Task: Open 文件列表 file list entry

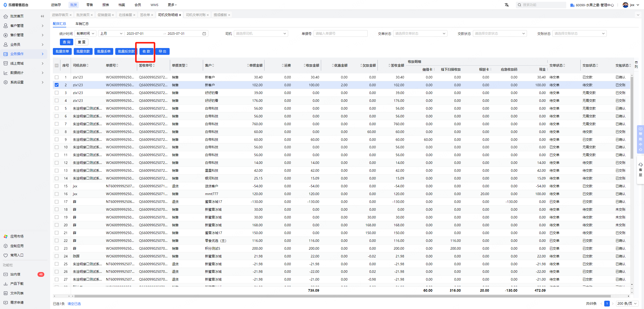Action: [17, 293]
